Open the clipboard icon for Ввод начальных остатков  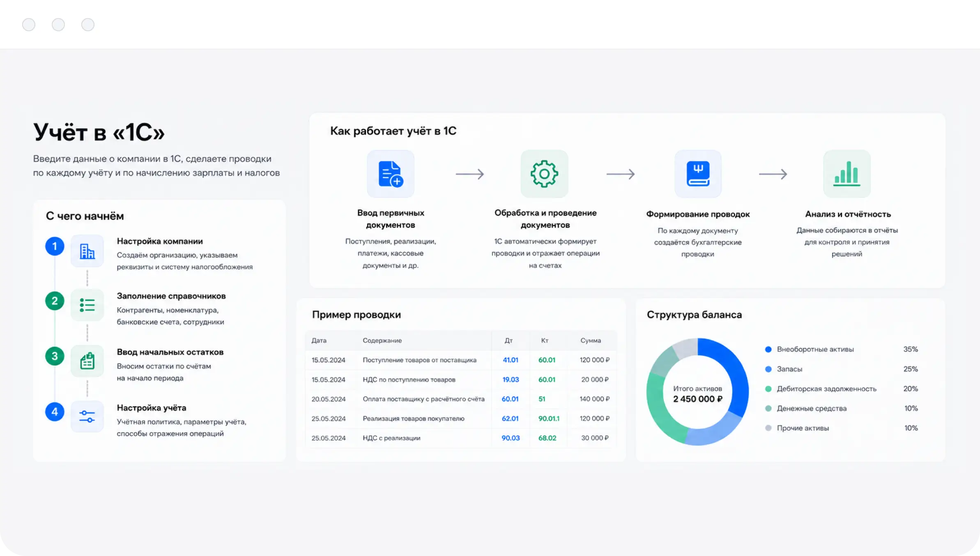[x=87, y=361]
